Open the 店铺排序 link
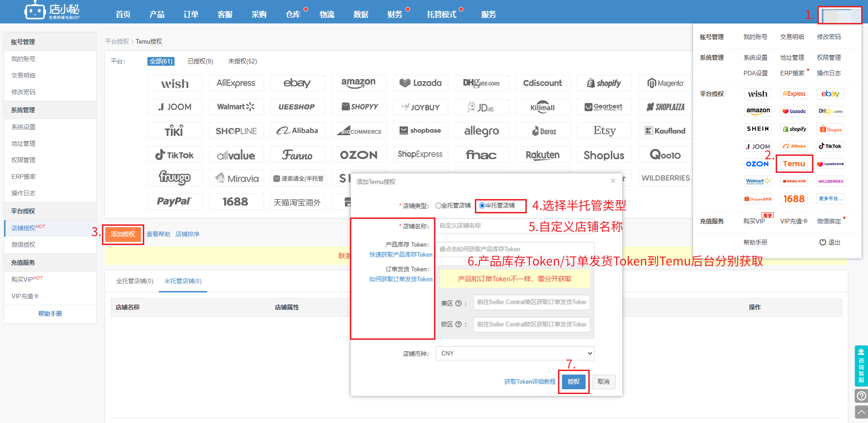This screenshot has height=423, width=868. [x=187, y=234]
